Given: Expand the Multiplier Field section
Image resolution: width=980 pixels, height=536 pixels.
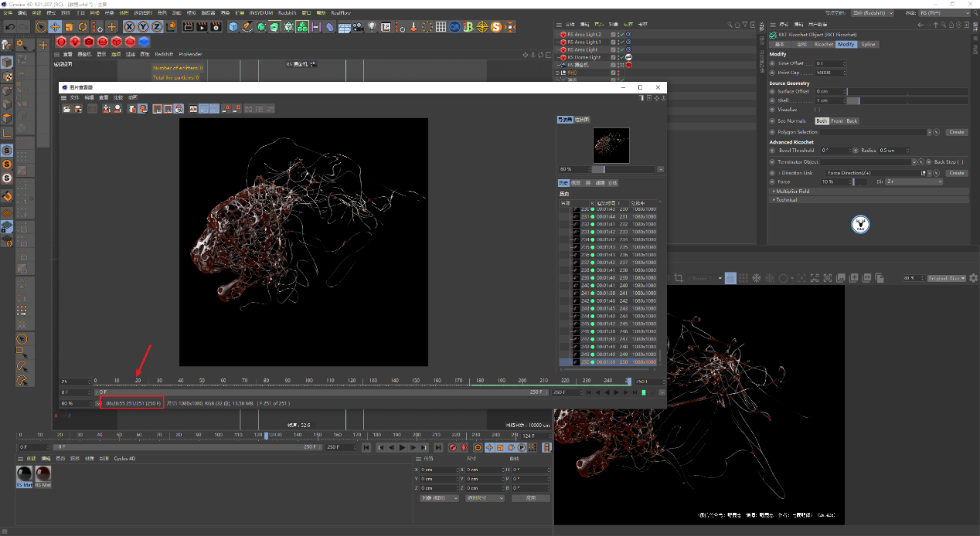Looking at the screenshot, I should [x=792, y=191].
